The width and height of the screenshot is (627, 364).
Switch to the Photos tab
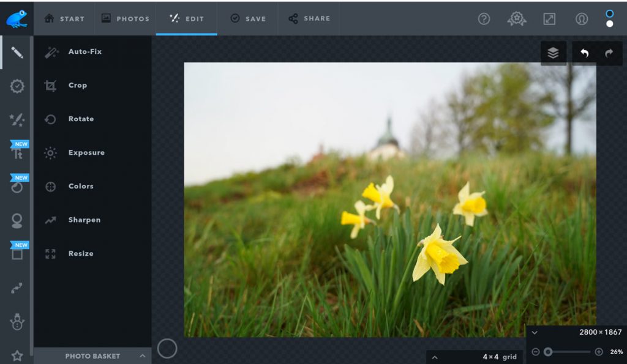tap(126, 18)
